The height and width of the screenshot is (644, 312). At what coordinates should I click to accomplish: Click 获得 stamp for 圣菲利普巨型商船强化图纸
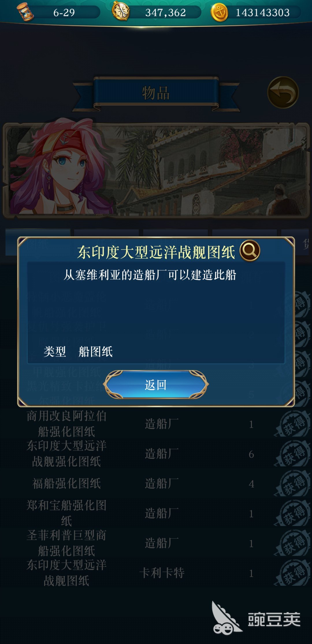[293, 543]
